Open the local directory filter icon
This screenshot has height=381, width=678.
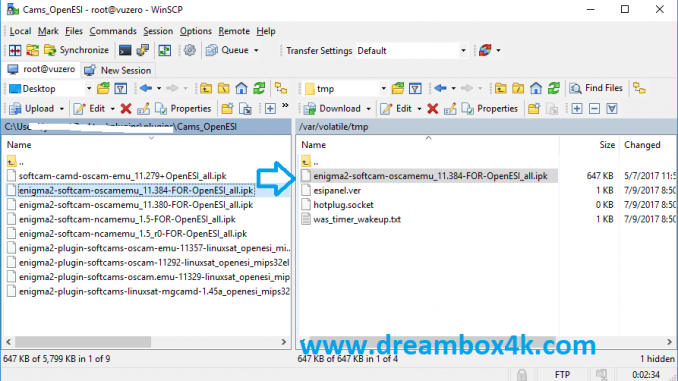pyautogui.click(x=121, y=89)
